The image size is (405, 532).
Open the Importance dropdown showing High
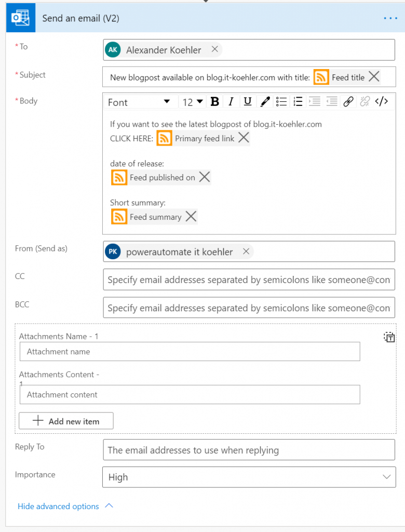pos(249,477)
